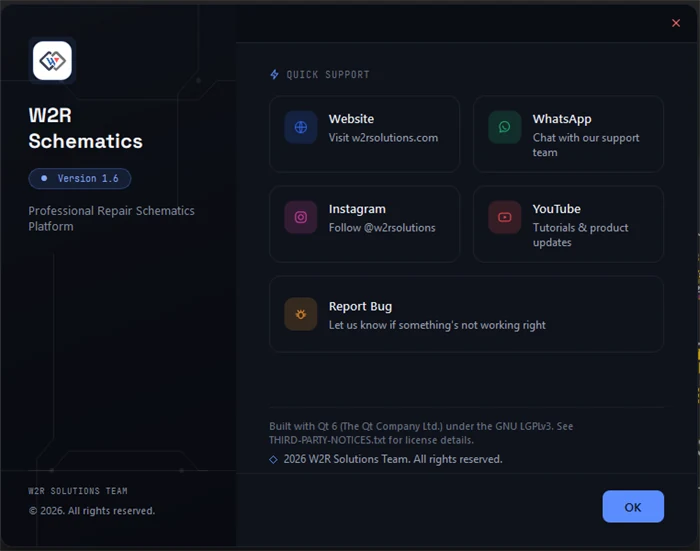The width and height of the screenshot is (700, 551).
Task: Click 'Visit w2rsolutions.com' text
Action: pyautogui.click(x=383, y=138)
